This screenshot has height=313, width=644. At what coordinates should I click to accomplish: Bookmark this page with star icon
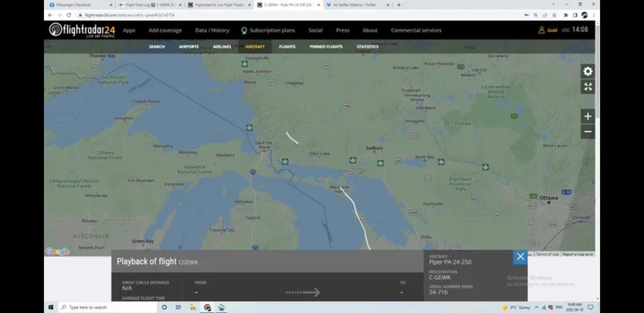click(x=554, y=15)
